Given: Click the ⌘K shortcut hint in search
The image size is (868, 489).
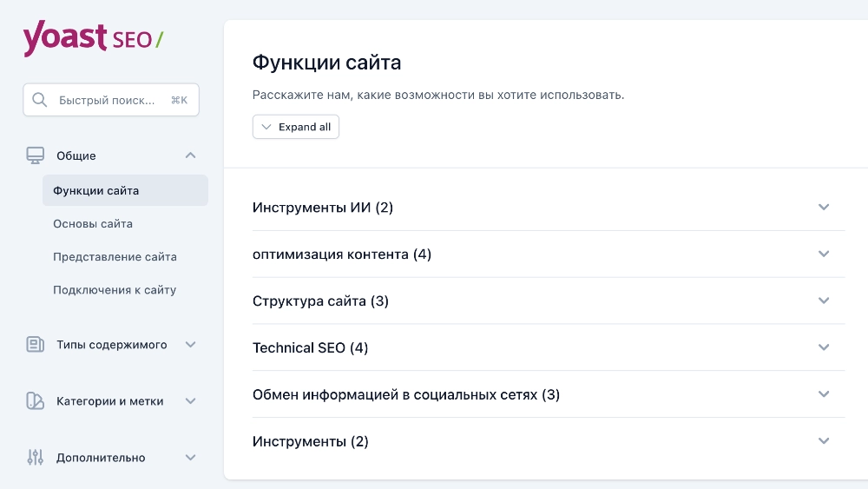Looking at the screenshot, I should point(180,100).
